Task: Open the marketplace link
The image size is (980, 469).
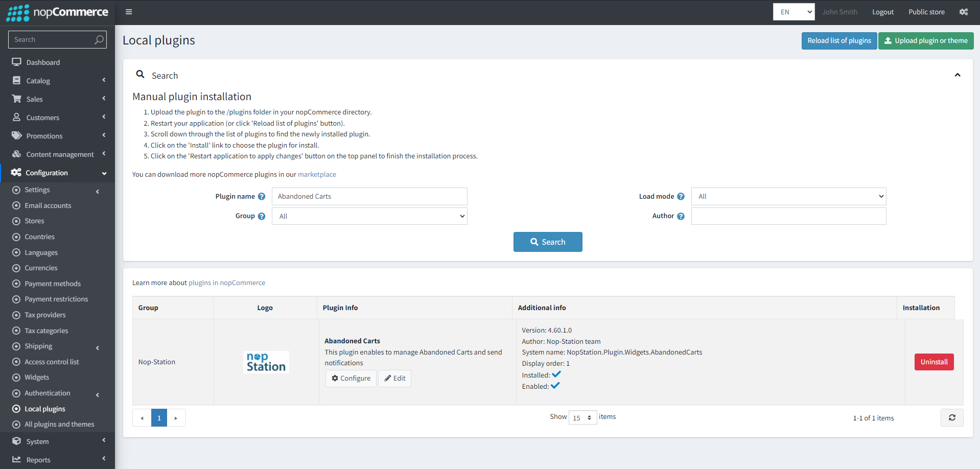Action: coord(317,175)
